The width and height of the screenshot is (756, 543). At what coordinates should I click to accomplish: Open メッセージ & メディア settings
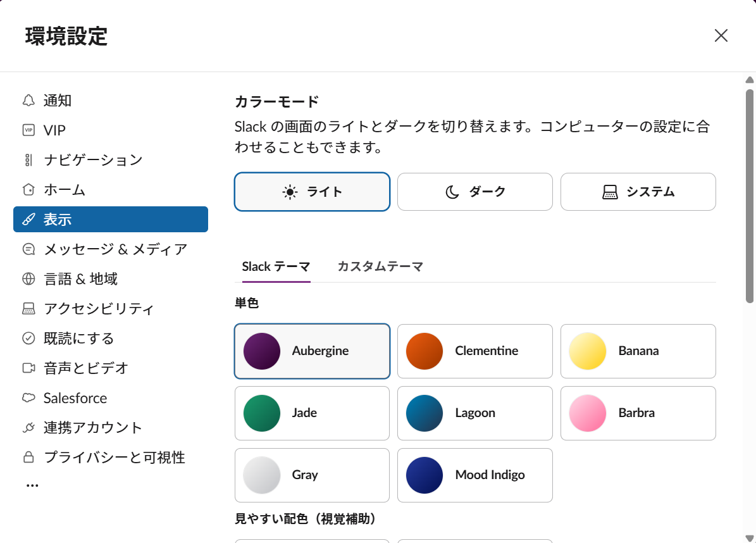(x=115, y=249)
